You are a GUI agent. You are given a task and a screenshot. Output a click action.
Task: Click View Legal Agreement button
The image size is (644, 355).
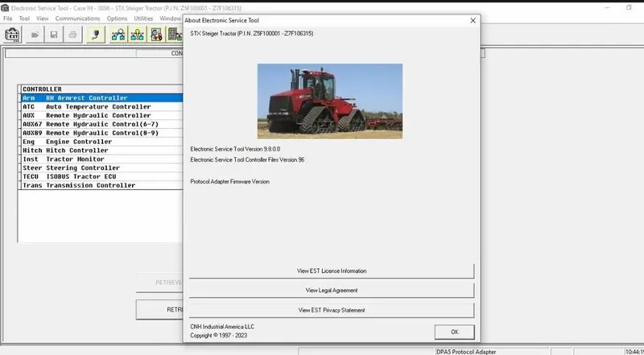tap(332, 291)
